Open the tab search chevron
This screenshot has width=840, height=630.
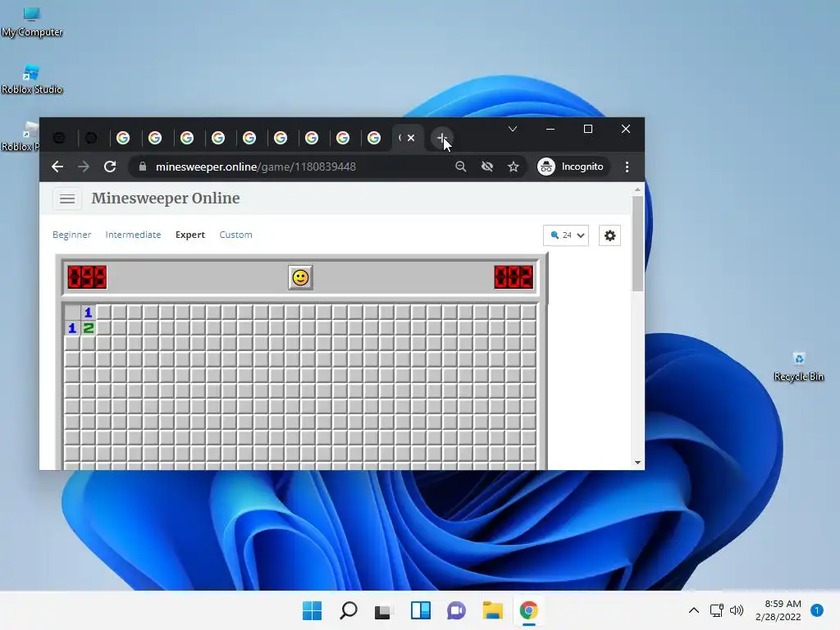[513, 129]
